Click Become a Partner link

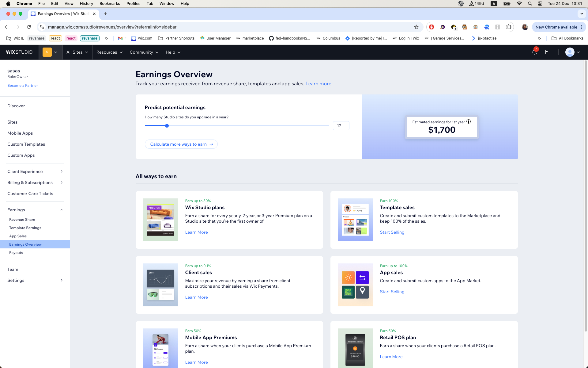(23, 86)
